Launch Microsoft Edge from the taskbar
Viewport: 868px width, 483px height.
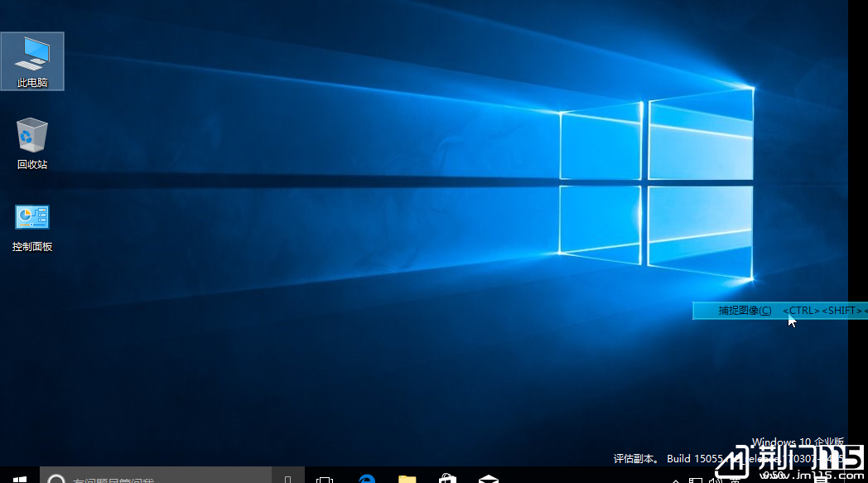click(x=366, y=479)
